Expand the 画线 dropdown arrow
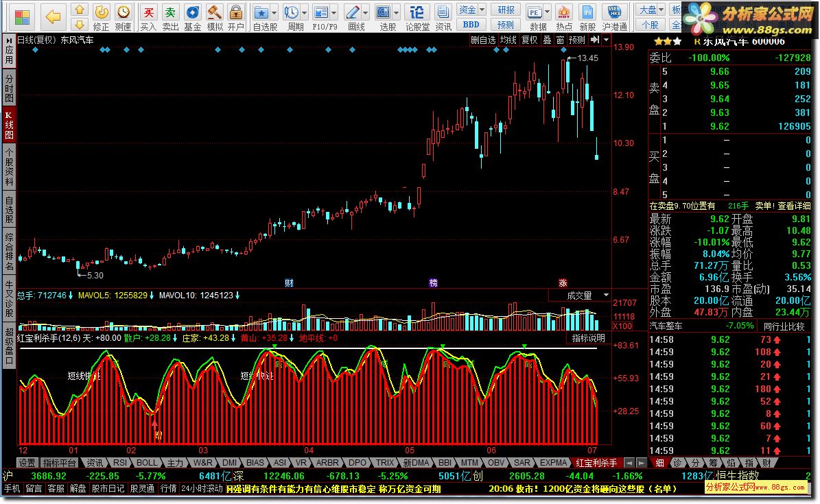Screen dimensions: 820x504 pos(365,12)
